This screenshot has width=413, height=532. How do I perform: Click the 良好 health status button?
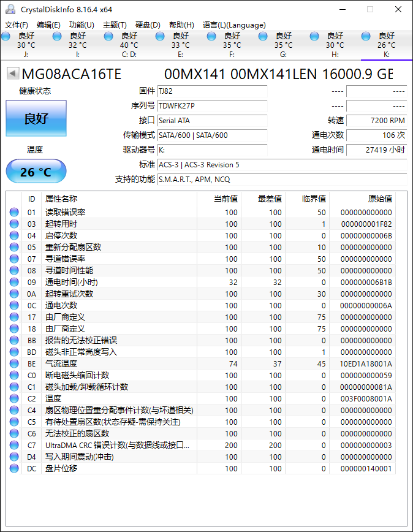[x=36, y=118]
